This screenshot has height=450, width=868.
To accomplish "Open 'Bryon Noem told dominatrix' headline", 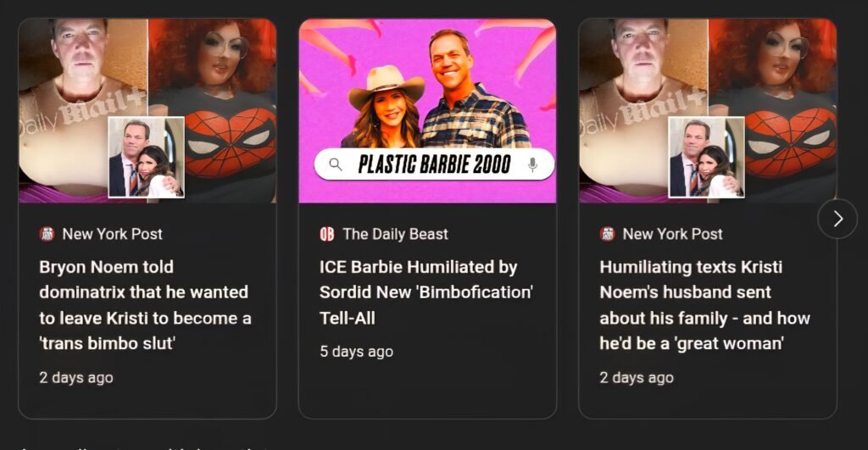I will point(145,305).
